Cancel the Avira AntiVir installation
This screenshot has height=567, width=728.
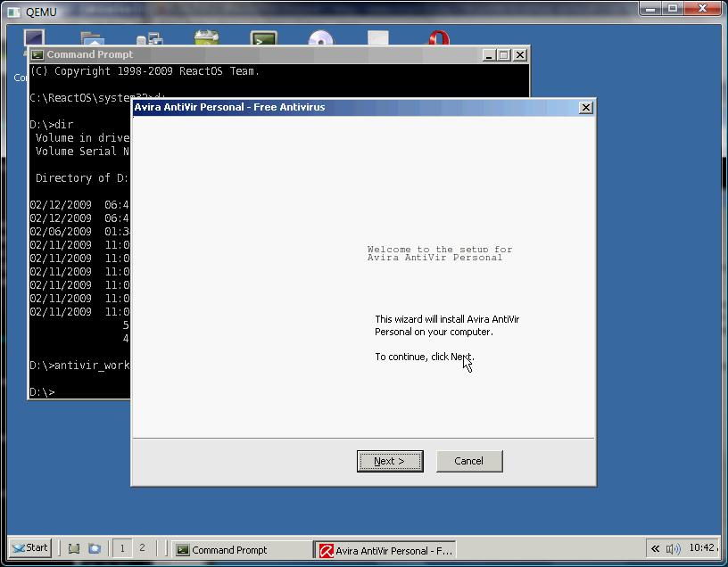[x=469, y=461]
